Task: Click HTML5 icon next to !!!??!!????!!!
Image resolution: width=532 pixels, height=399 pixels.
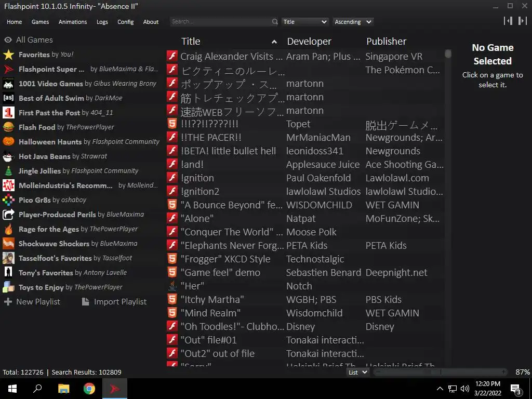Action: 172,124
